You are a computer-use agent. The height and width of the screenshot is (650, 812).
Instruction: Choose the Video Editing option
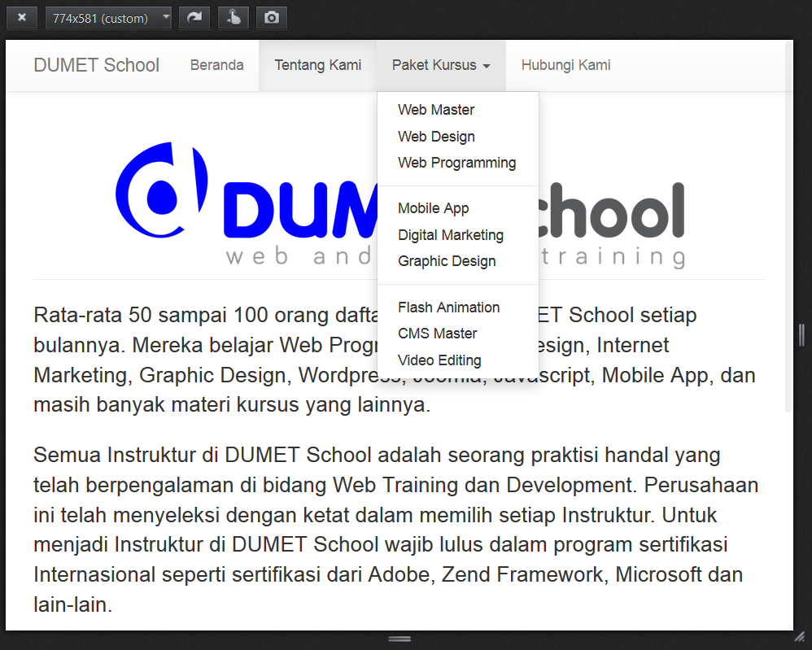coord(458,360)
